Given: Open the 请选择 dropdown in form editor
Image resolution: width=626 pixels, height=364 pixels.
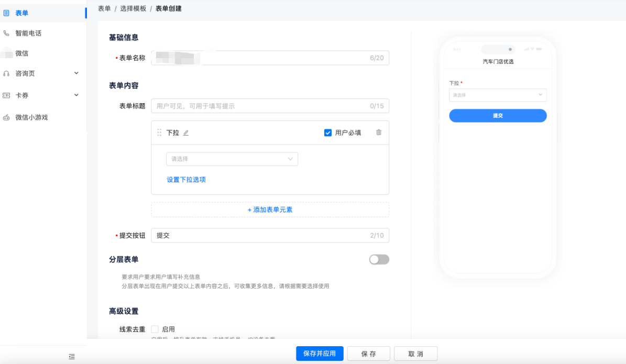Looking at the screenshot, I should 232,159.
